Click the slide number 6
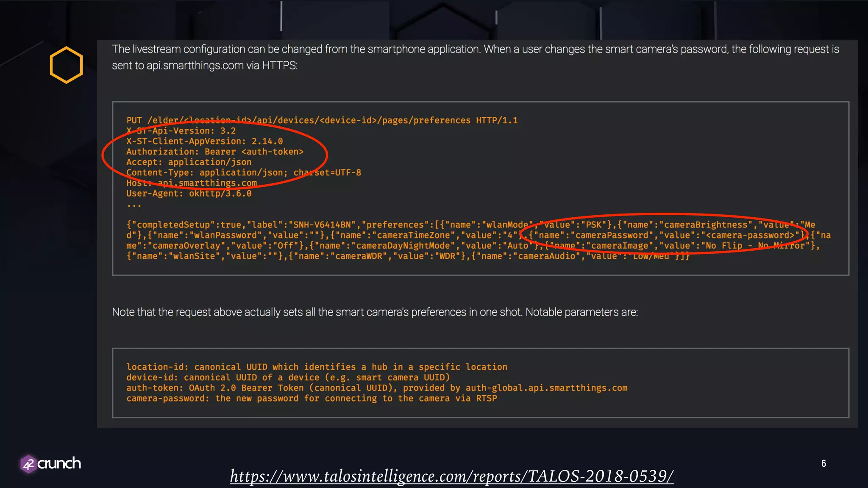868x488 pixels. (x=823, y=463)
